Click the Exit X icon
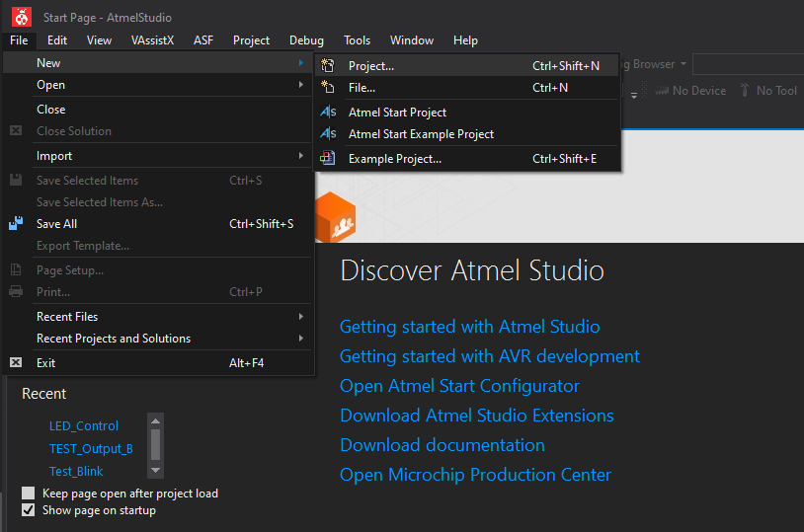The width and height of the screenshot is (804, 532). coord(16,362)
